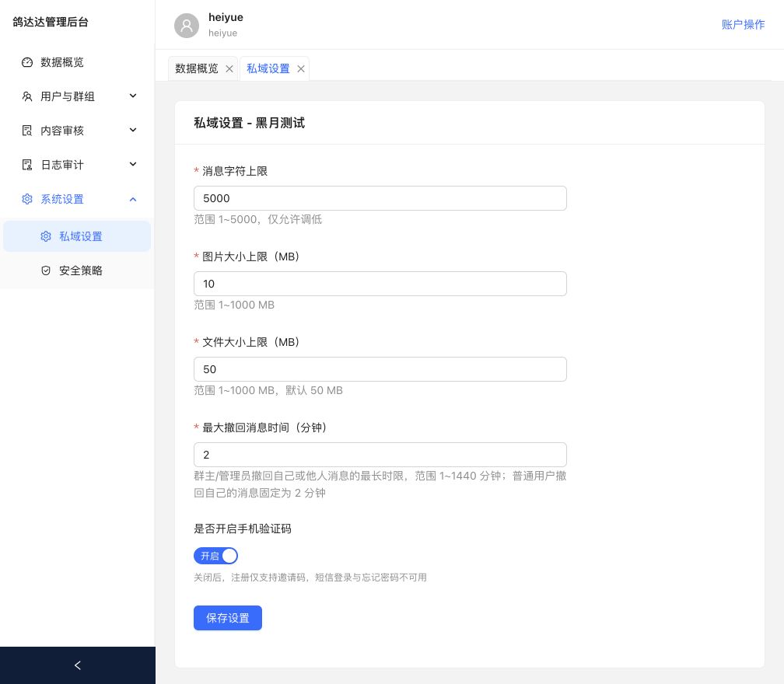Open the 用户与群组 sidebar menu
Screen dimensions: 784x684
tap(78, 96)
